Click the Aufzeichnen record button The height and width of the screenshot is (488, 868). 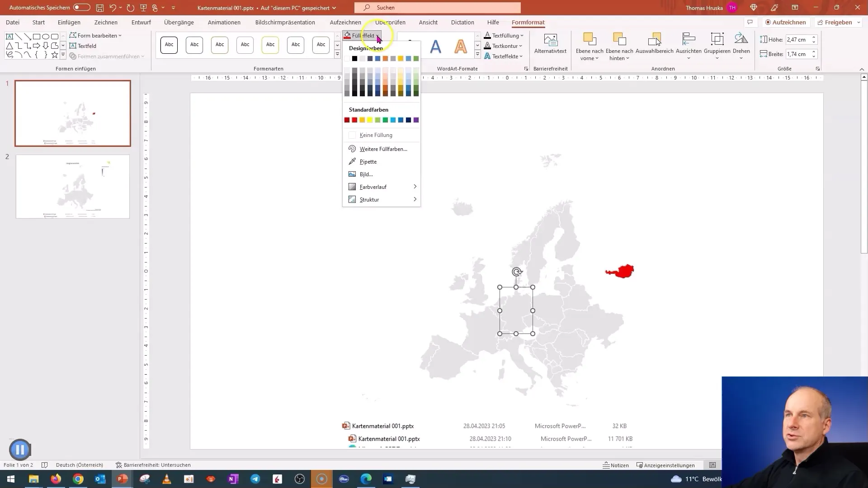point(786,22)
